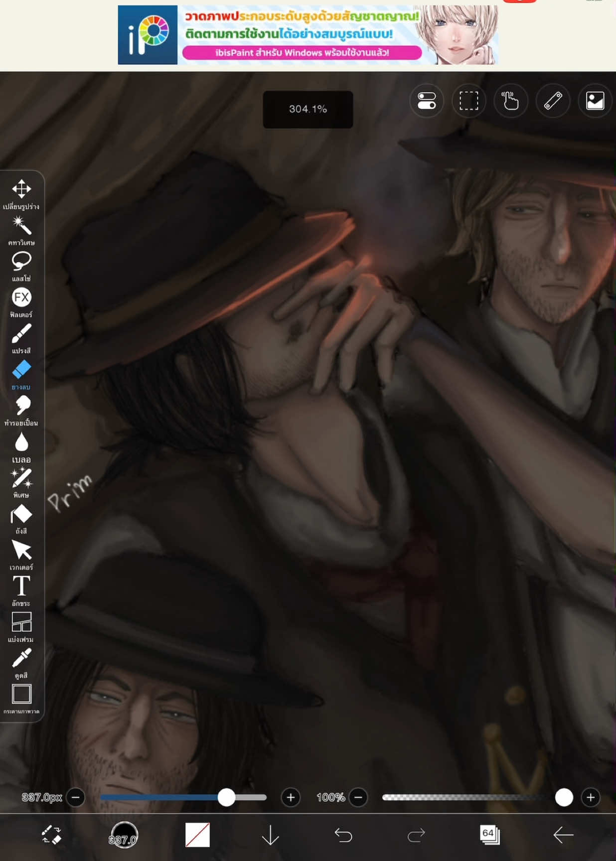Open the selection area dashed-square tool
The height and width of the screenshot is (861, 616).
(468, 101)
